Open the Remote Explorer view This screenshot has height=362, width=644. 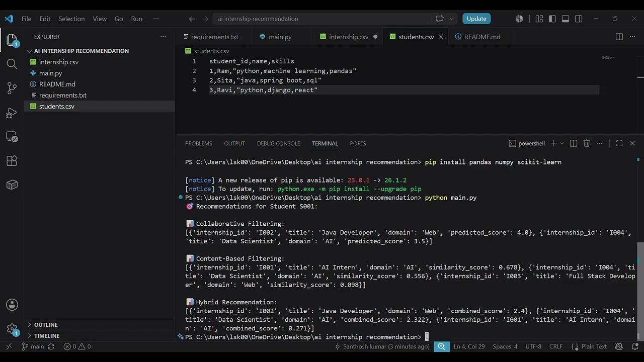pos(12,137)
